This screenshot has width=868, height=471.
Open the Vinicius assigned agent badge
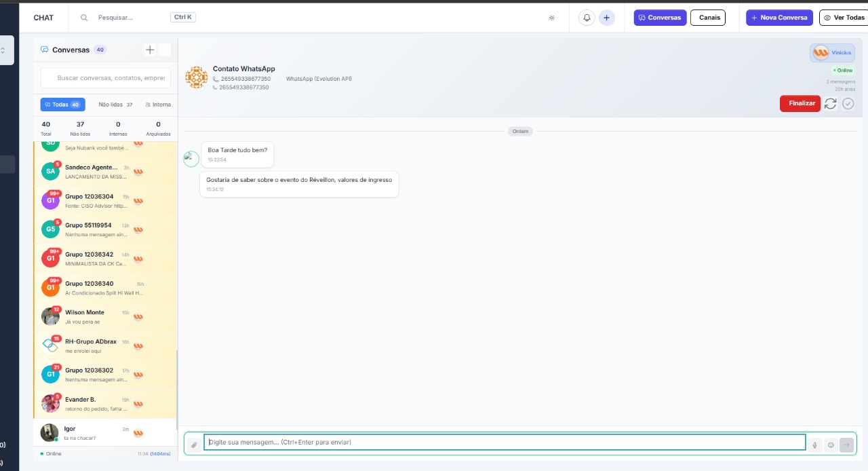pos(832,53)
